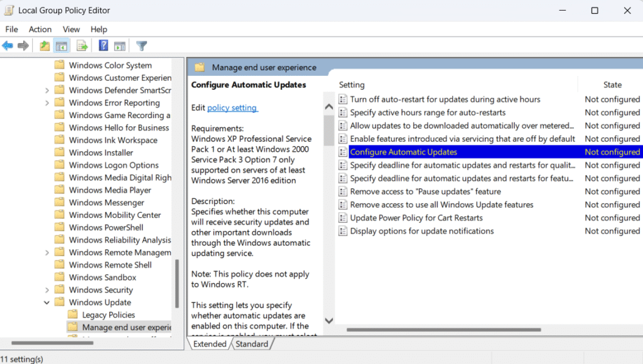Expand the Windows Remote Management node
The height and width of the screenshot is (364, 643).
click(x=47, y=252)
